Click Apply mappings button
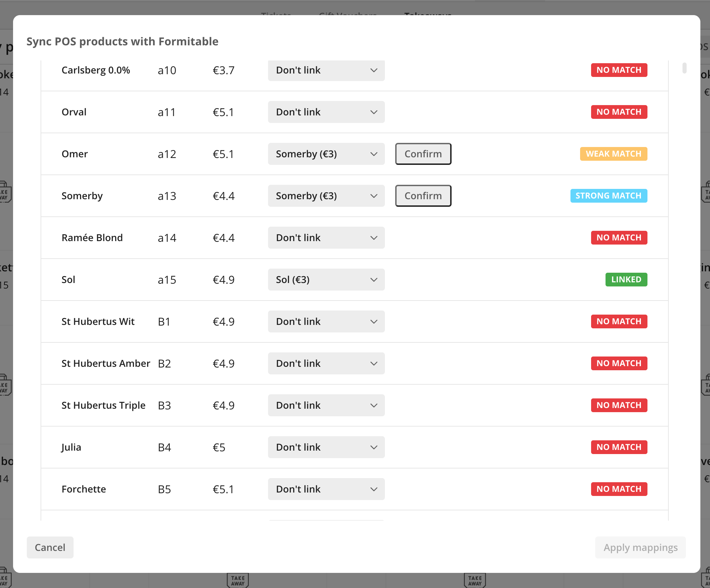The height and width of the screenshot is (588, 710). click(640, 547)
